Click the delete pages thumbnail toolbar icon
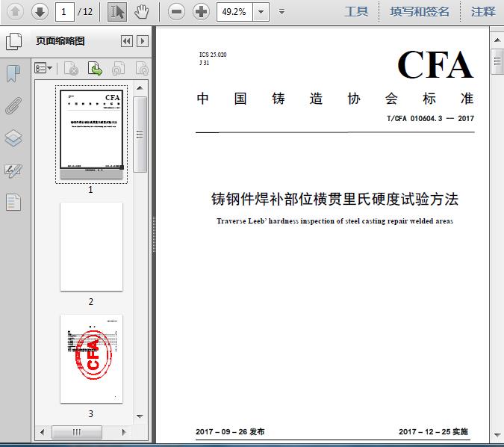The image size is (504, 447). [x=72, y=68]
